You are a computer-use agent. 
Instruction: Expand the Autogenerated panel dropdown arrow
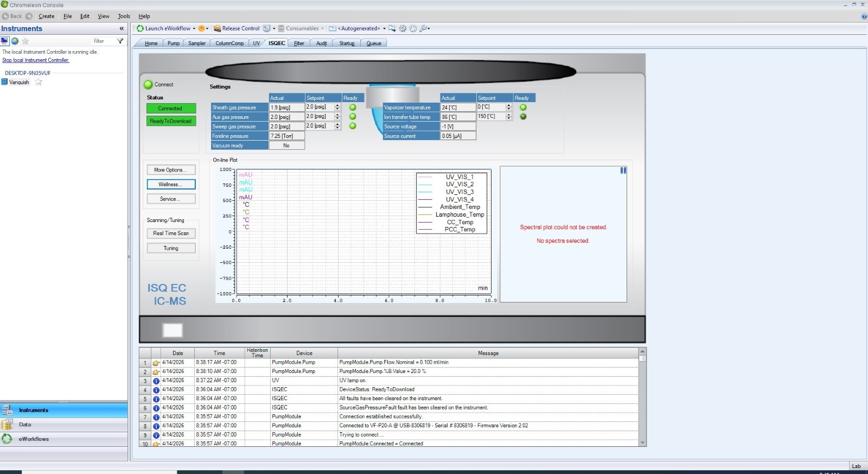384,29
